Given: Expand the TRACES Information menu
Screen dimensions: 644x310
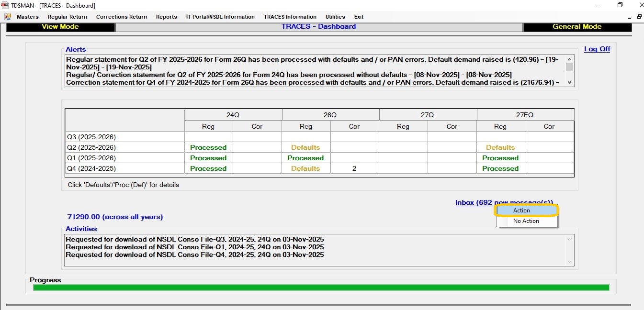Looking at the screenshot, I should (x=290, y=17).
